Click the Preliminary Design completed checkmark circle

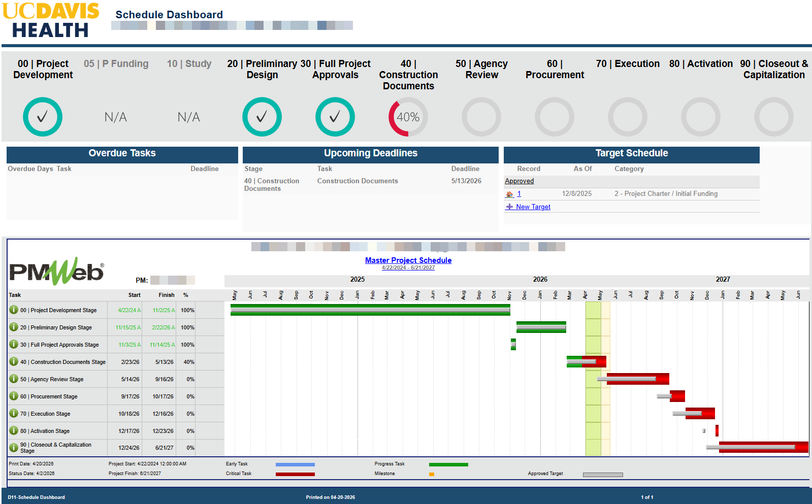(262, 117)
